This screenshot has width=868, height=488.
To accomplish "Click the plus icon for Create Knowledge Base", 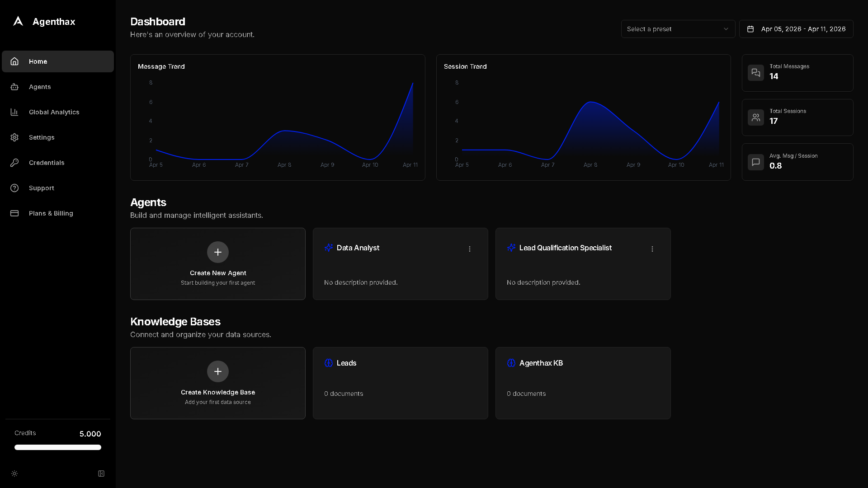I will [x=218, y=371].
